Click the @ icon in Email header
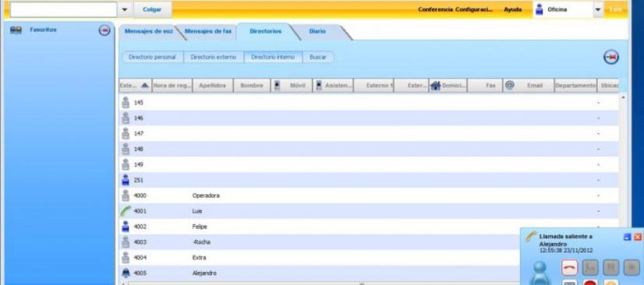The height and width of the screenshot is (285, 644). [509, 86]
